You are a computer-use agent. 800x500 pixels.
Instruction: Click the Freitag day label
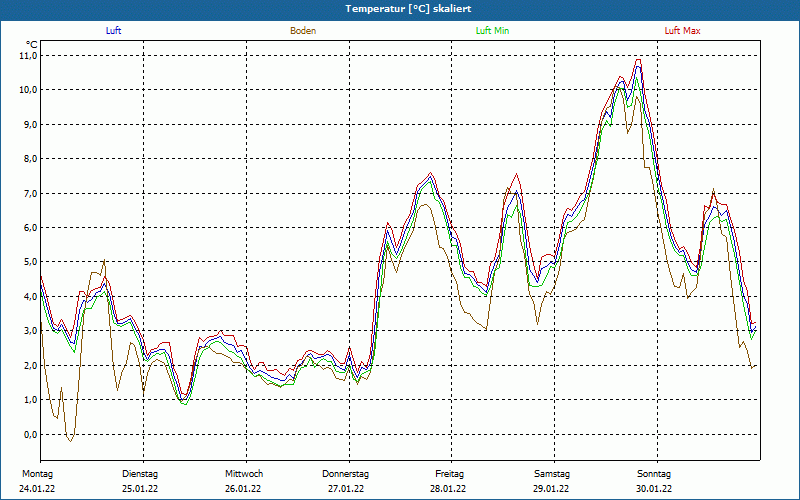click(x=449, y=474)
